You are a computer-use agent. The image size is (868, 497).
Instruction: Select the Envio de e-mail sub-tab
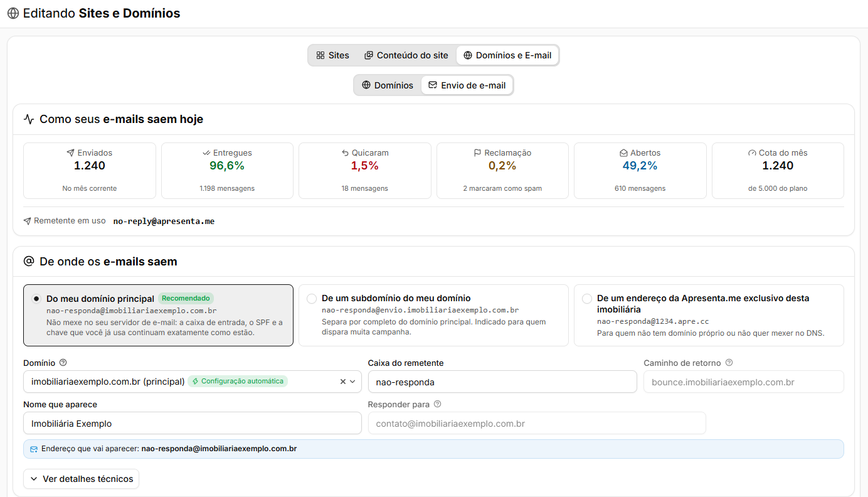click(x=467, y=85)
